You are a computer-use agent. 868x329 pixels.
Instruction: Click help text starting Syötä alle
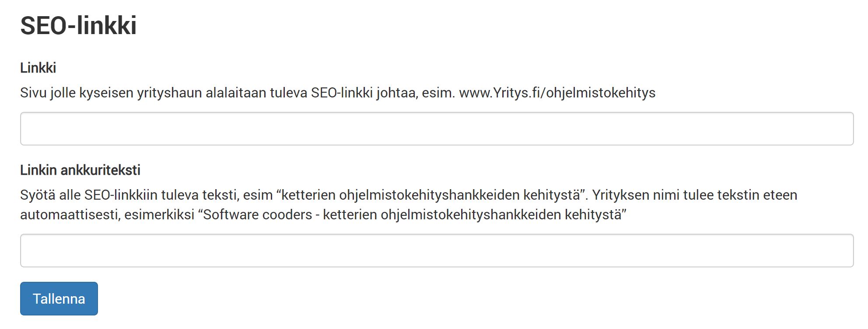click(409, 204)
